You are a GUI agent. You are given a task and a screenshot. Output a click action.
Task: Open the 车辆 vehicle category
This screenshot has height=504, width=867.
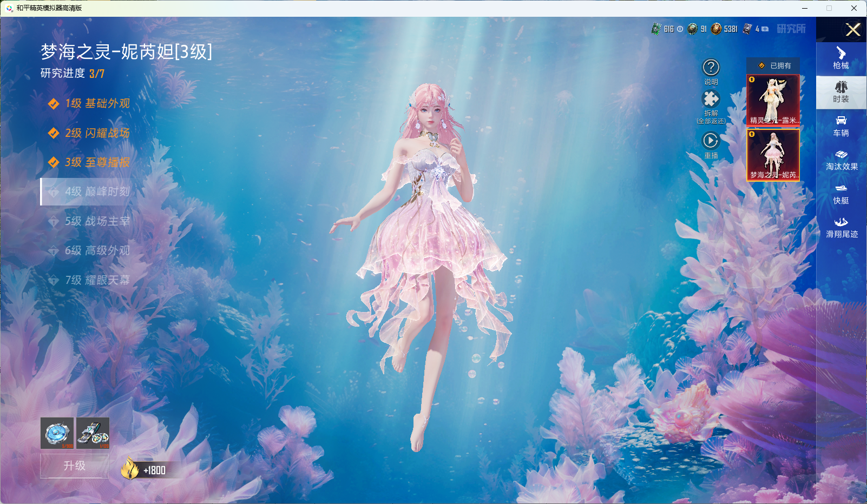[x=840, y=125]
